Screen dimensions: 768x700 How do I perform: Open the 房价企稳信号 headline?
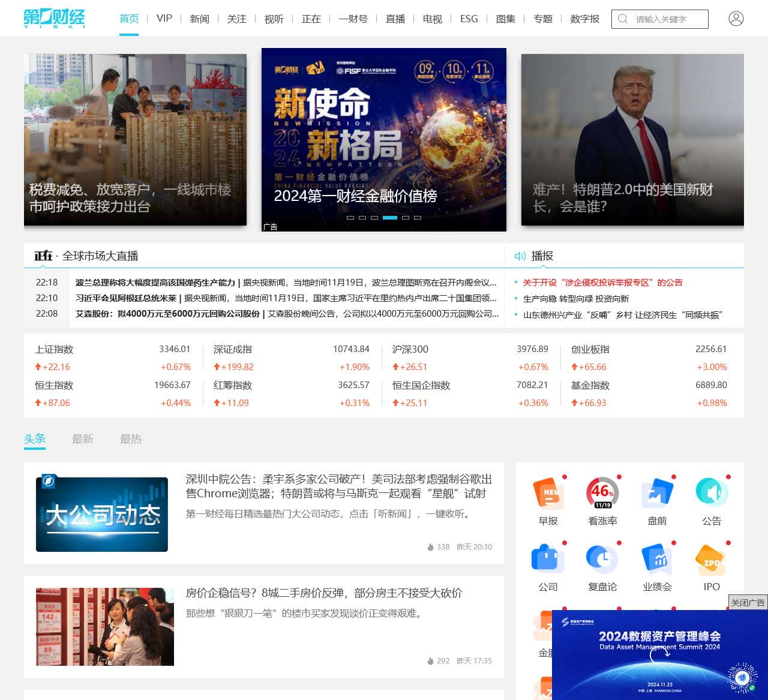click(x=323, y=593)
